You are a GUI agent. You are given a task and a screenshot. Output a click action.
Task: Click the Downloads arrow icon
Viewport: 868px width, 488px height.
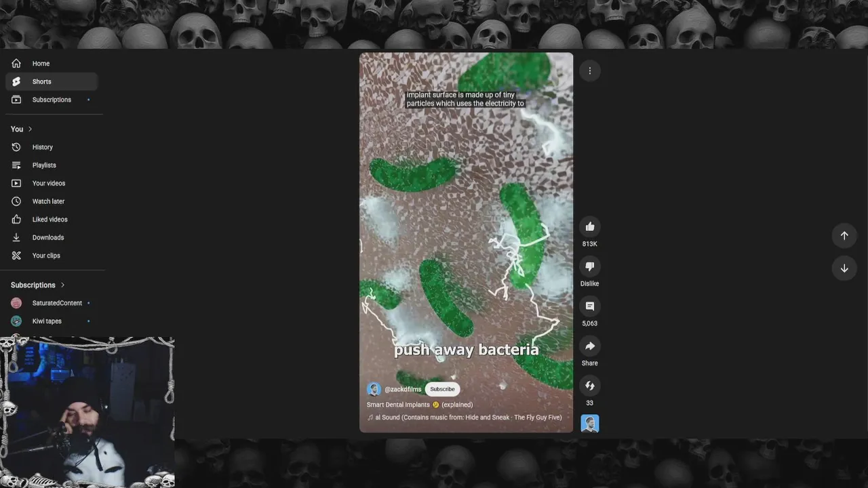[x=16, y=237]
